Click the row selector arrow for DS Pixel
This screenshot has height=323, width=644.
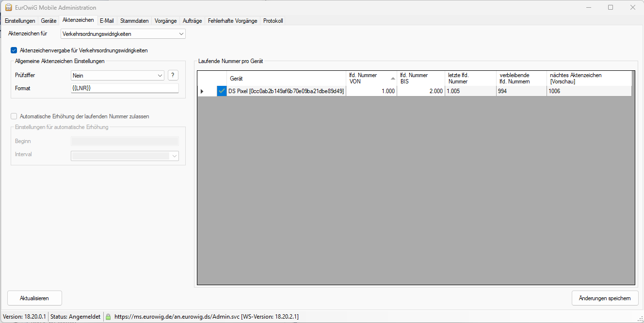(x=202, y=91)
